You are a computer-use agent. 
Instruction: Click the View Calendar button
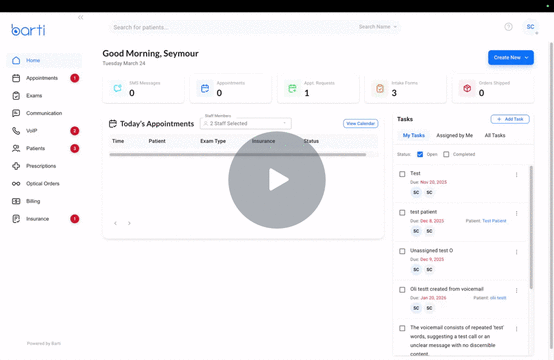click(x=360, y=124)
